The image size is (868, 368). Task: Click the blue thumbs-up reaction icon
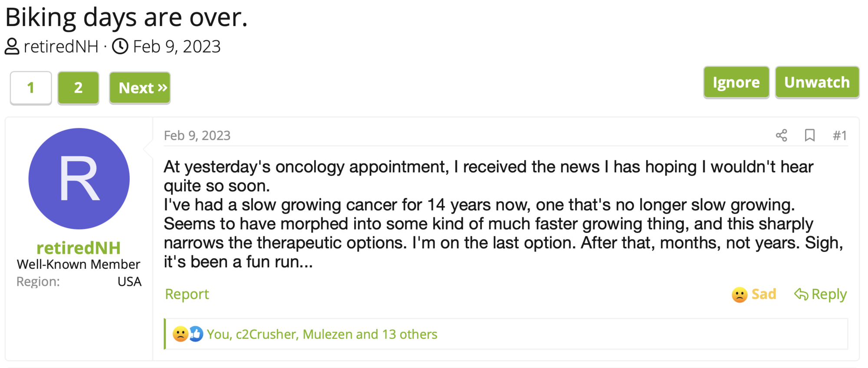(x=196, y=334)
